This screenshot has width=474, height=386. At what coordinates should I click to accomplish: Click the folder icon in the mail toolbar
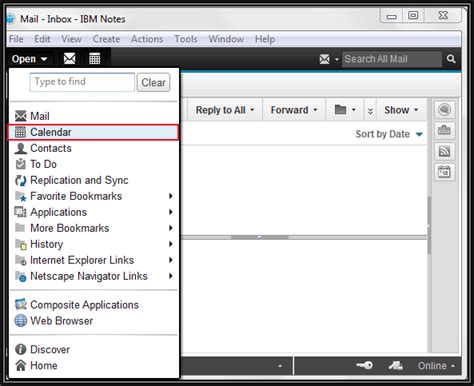pos(340,109)
